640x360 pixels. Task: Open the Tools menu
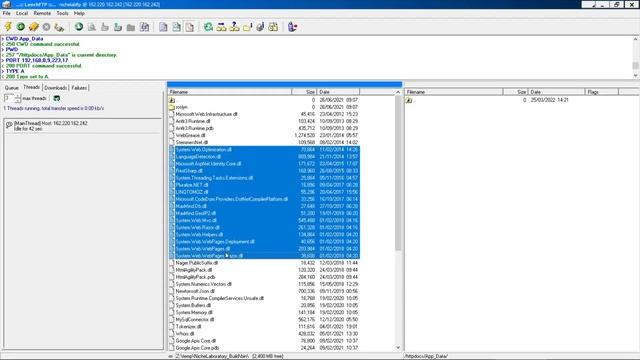(62, 13)
